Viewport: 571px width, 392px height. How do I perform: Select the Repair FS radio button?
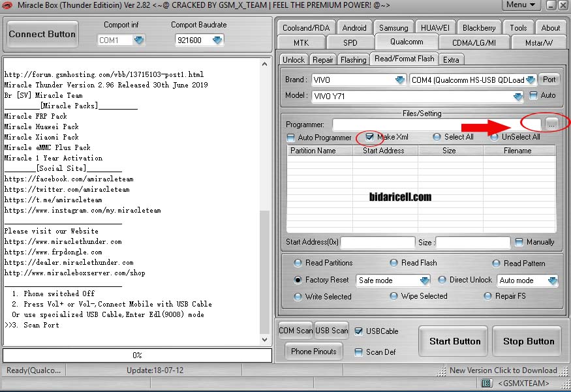487,296
